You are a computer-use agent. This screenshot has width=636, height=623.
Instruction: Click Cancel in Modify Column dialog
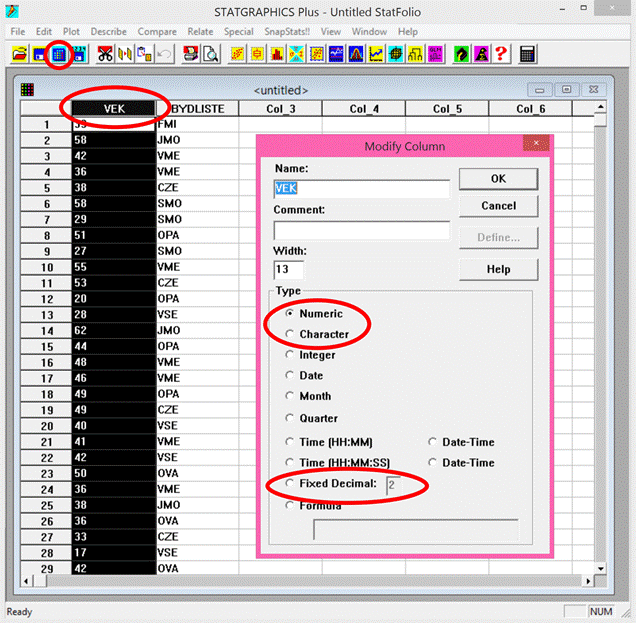tap(498, 206)
